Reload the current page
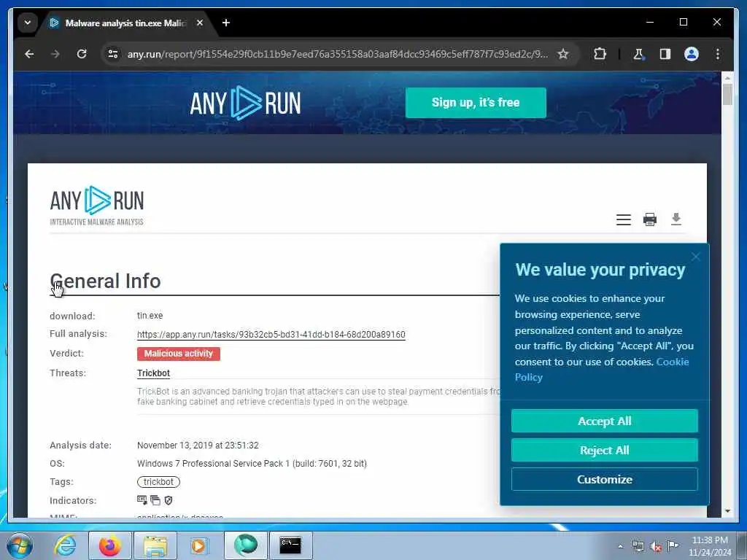The width and height of the screenshot is (747, 560). 82,54
